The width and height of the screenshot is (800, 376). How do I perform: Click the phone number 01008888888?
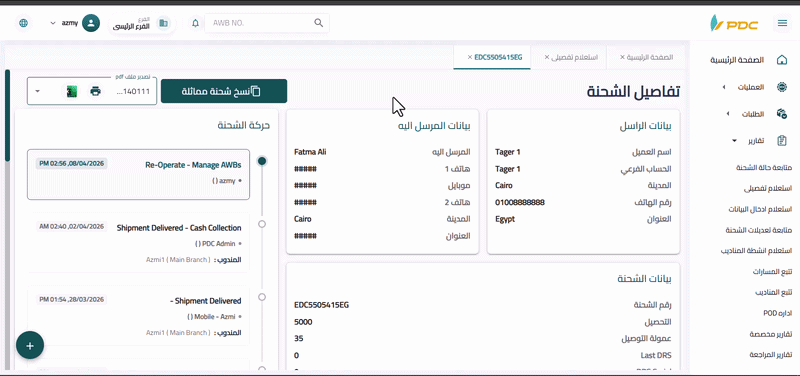point(520,203)
